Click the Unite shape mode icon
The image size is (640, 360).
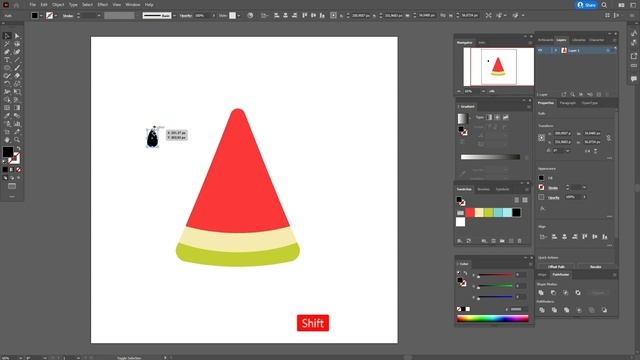(541, 293)
